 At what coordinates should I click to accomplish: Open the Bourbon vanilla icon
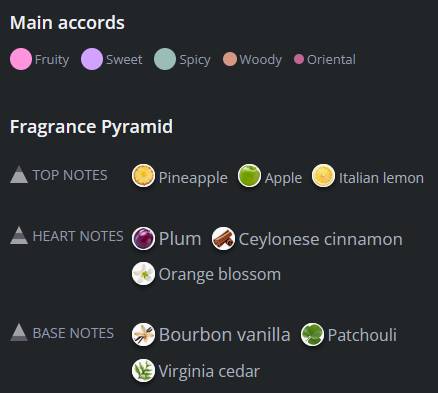(x=143, y=334)
